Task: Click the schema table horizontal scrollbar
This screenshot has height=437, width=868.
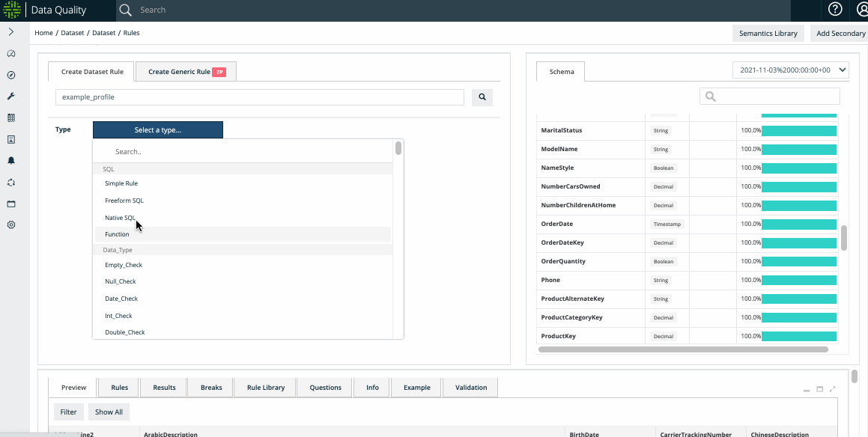Action: pyautogui.click(x=683, y=349)
